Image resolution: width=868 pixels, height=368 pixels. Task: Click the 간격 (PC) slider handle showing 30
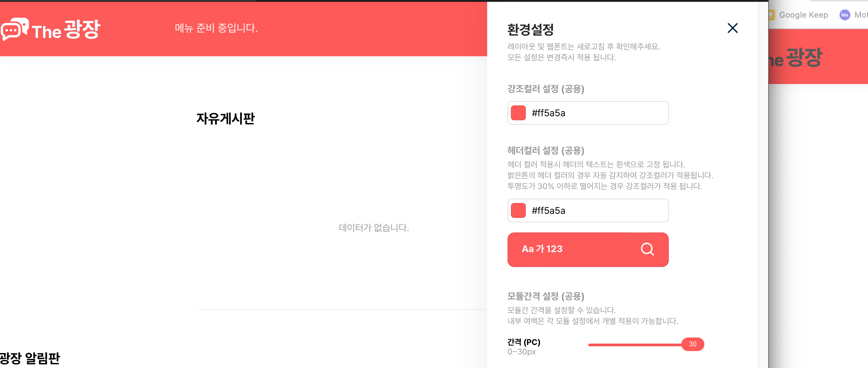point(693,344)
